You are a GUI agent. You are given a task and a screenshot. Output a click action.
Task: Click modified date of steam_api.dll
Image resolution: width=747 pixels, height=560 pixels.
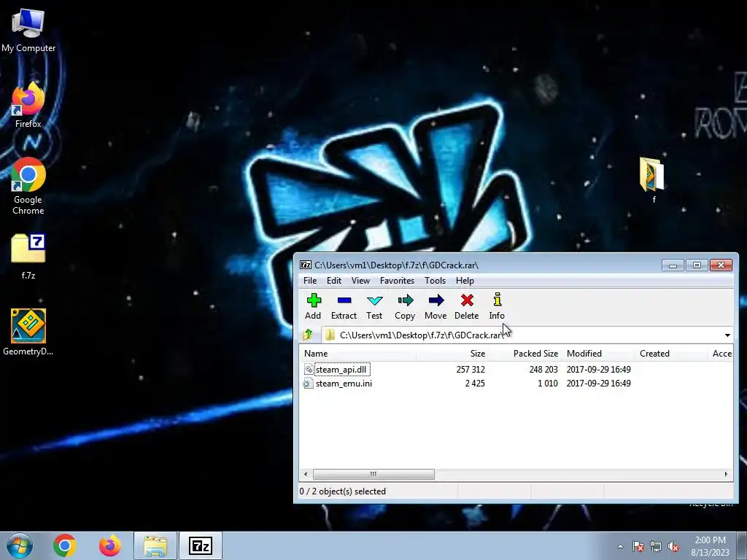pos(598,370)
